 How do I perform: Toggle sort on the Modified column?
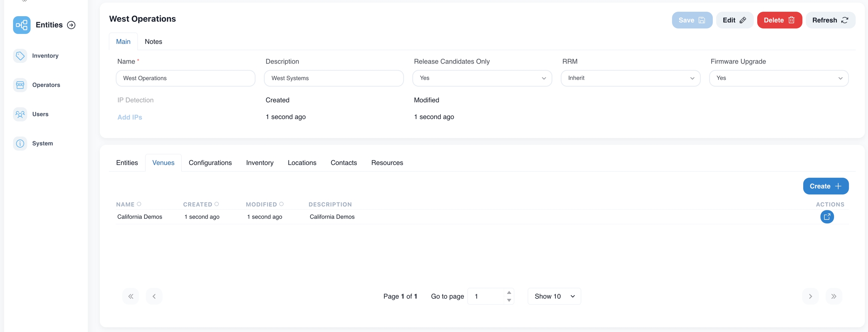[281, 204]
